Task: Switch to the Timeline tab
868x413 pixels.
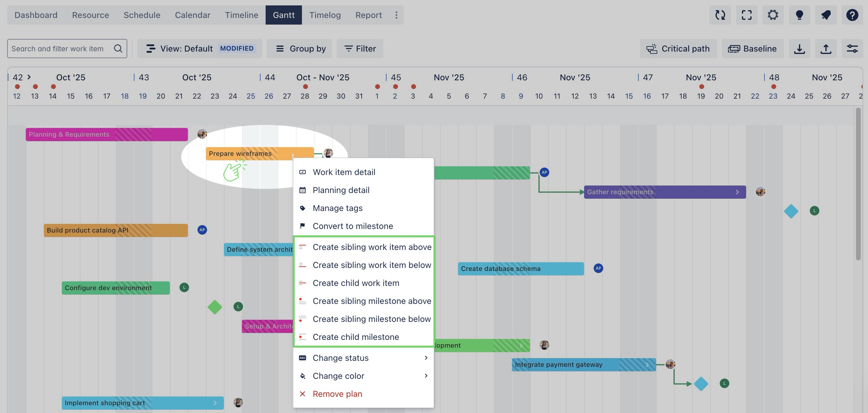Action: pos(241,15)
